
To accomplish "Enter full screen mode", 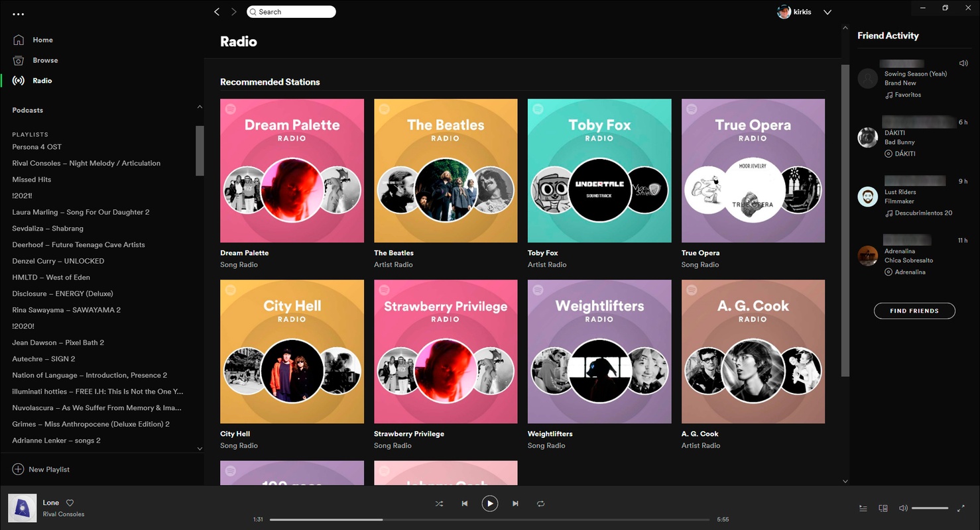I will pyautogui.click(x=961, y=508).
